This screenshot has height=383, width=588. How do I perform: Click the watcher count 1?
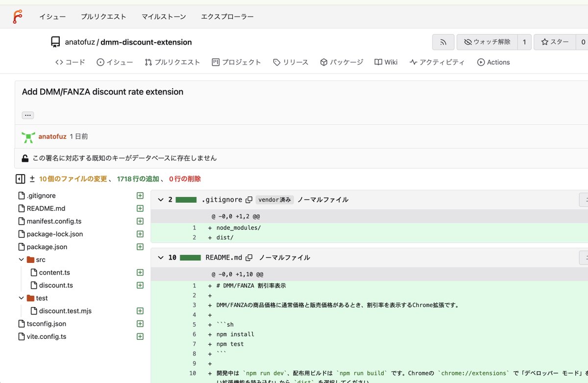coord(524,42)
